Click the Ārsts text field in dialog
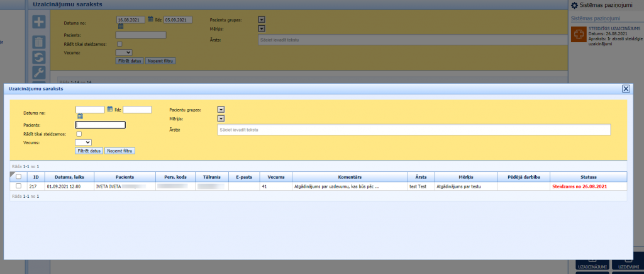Screen dimensions: 644x274 click(413, 130)
